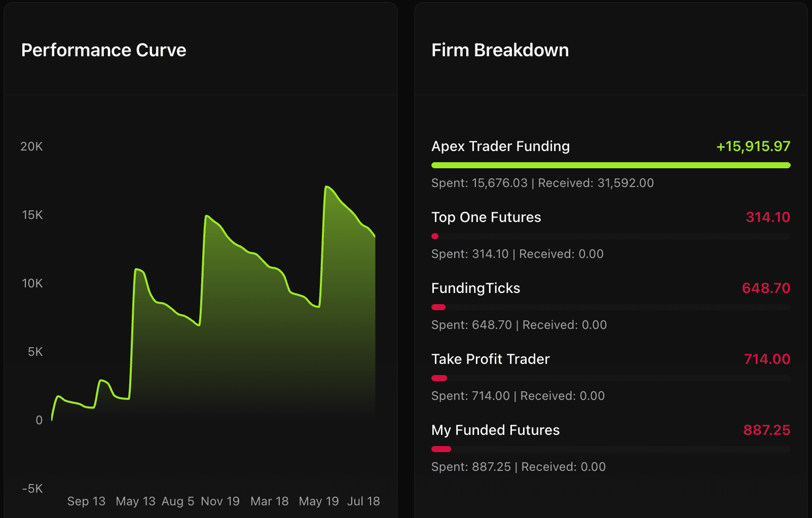Click the FundingTicks red progress bar
Viewport: 812px width, 518px height.
tap(438, 307)
